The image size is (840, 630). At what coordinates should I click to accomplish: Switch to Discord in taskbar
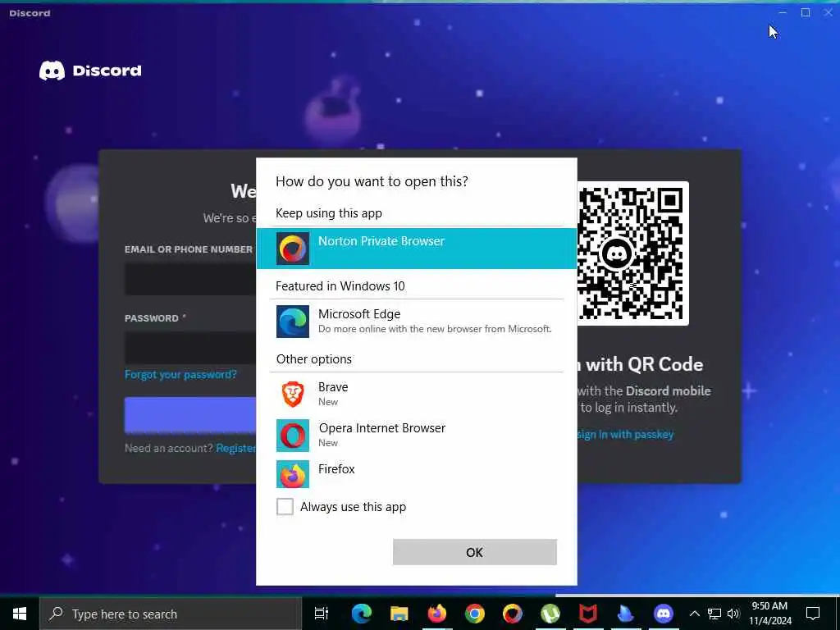[663, 614]
